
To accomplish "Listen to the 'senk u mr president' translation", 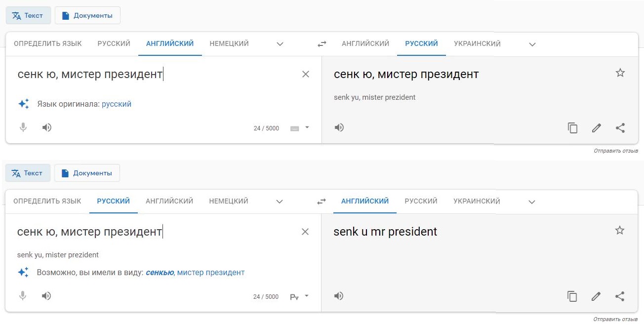I will tap(339, 296).
